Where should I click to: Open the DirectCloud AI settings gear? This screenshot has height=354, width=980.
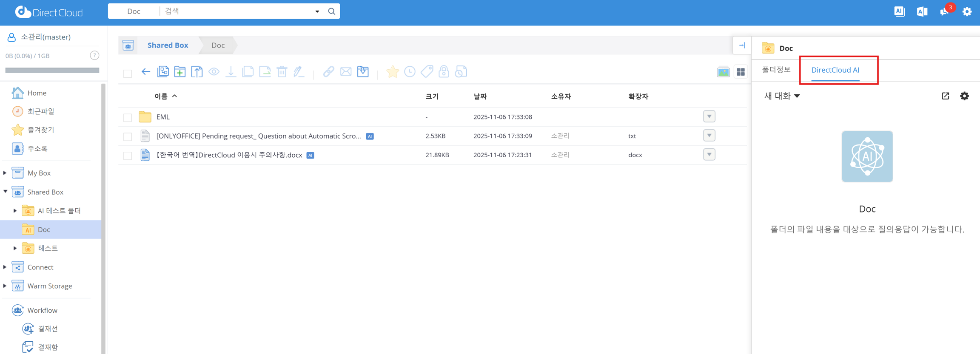pos(964,96)
